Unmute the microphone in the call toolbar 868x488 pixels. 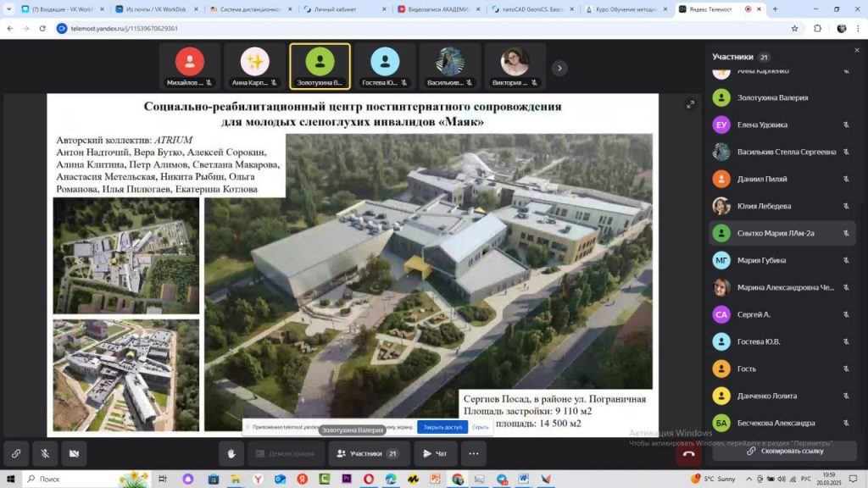pyautogui.click(x=44, y=454)
